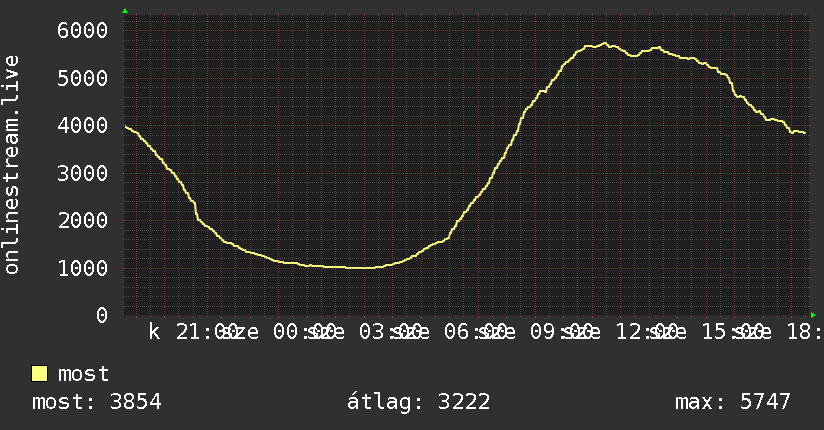
Task: Click the 15:00 time axis label
Action: click(x=733, y=332)
